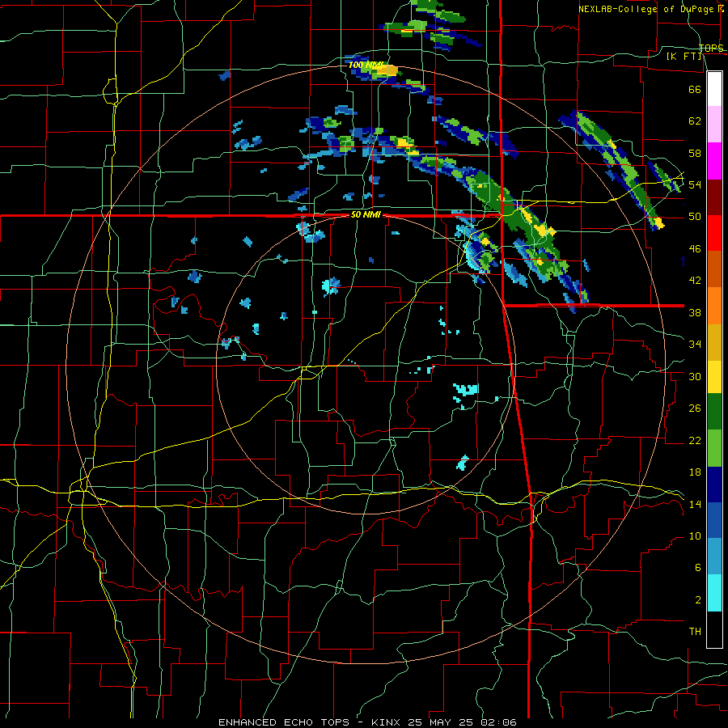Click the TOPS legend title
728x728 pixels.
tap(711, 48)
